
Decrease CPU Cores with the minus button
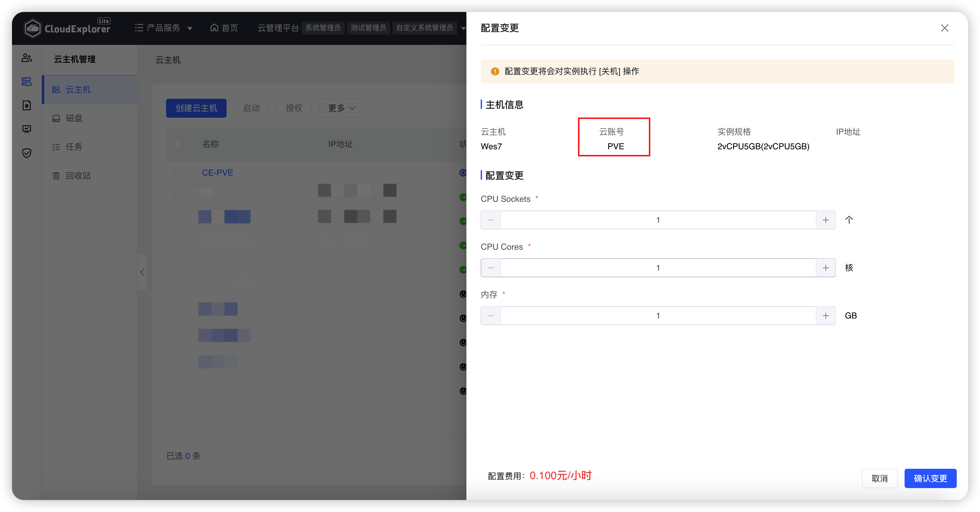pyautogui.click(x=491, y=268)
